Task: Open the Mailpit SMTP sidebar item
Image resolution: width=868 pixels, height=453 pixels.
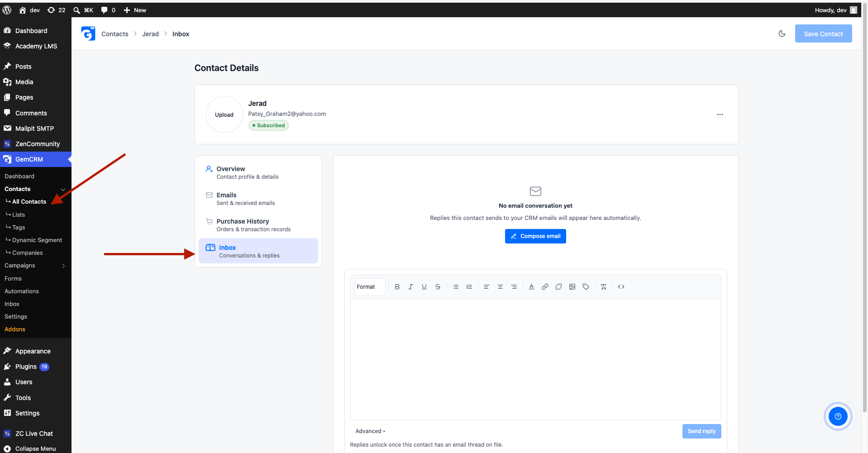Action: pos(36,129)
